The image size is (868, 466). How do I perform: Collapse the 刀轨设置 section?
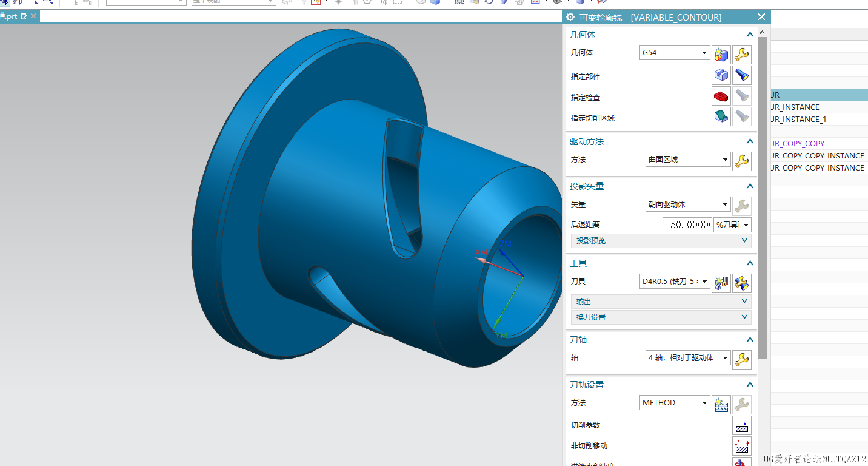(750, 385)
